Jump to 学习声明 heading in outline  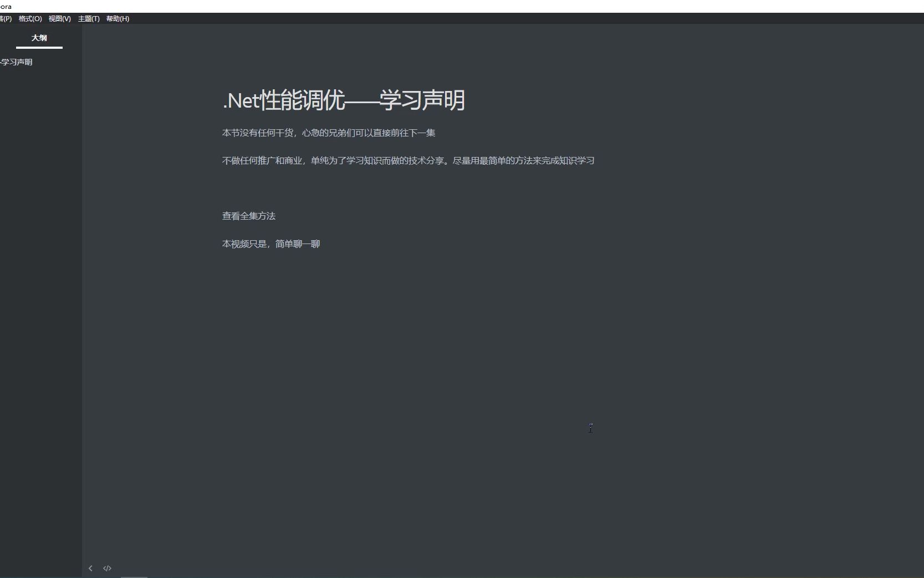point(16,62)
